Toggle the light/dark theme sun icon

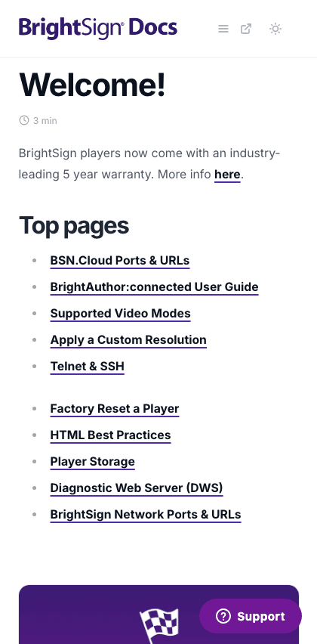275,29
